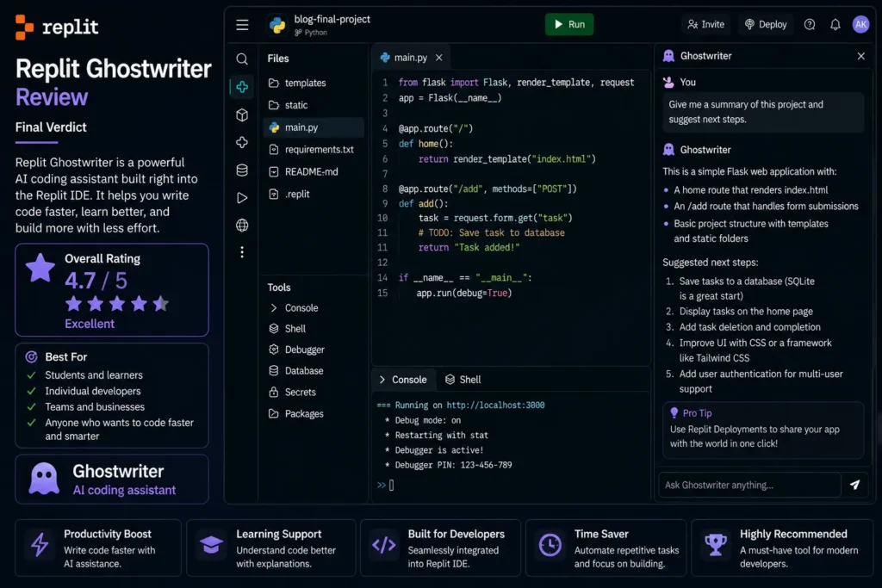The image size is (882, 588).
Task: Click the Files panel heading
Action: pos(278,59)
